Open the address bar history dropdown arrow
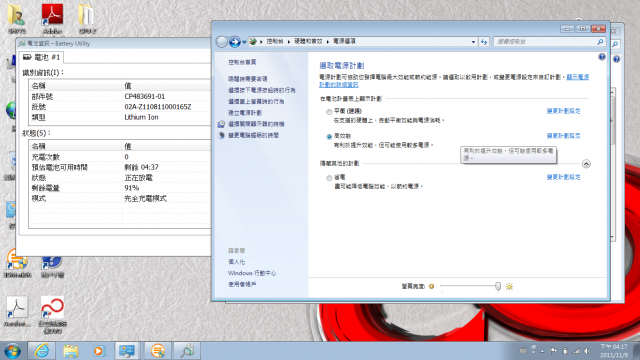 tap(473, 42)
